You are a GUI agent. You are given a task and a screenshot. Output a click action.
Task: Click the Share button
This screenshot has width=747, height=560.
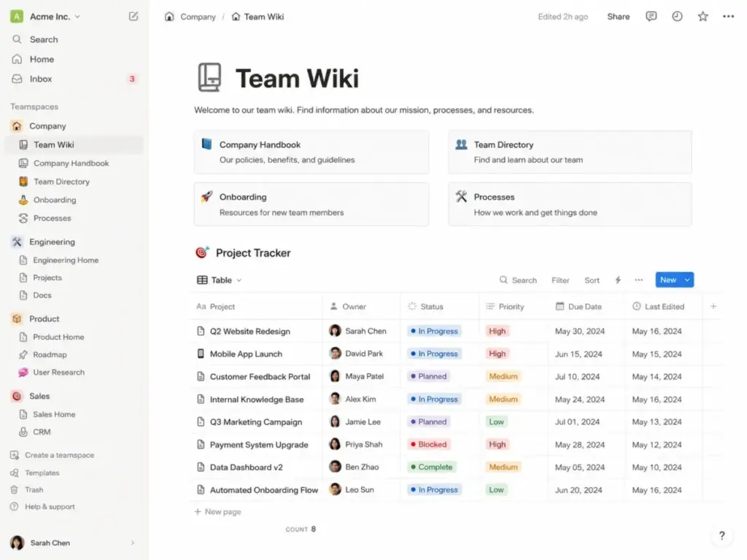(619, 17)
